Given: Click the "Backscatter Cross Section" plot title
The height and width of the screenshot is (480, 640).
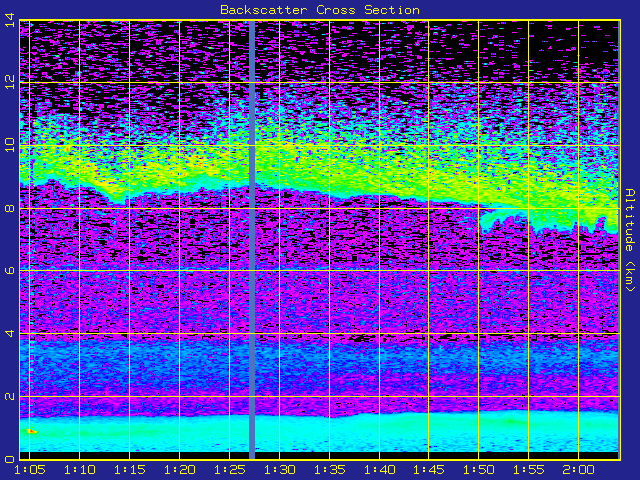Looking at the screenshot, I should coord(320,10).
